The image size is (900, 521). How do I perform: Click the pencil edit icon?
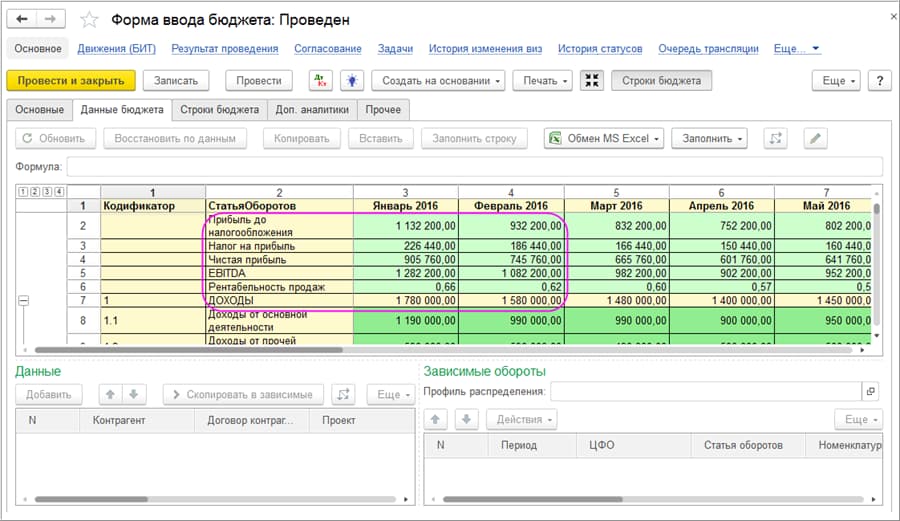pos(815,138)
